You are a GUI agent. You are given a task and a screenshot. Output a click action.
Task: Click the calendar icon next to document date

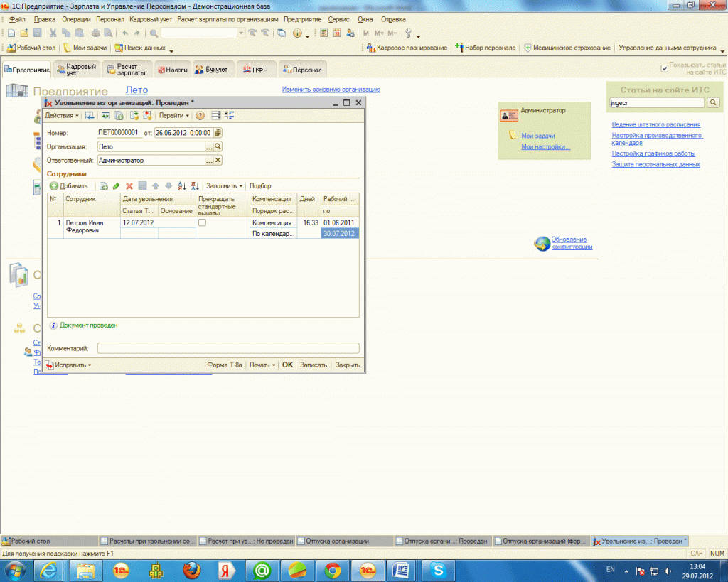pos(218,132)
